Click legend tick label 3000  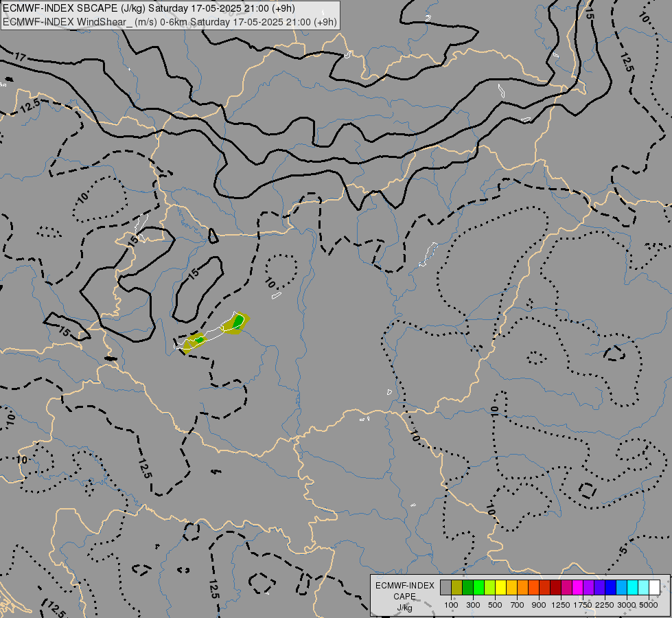pyautogui.click(x=627, y=605)
